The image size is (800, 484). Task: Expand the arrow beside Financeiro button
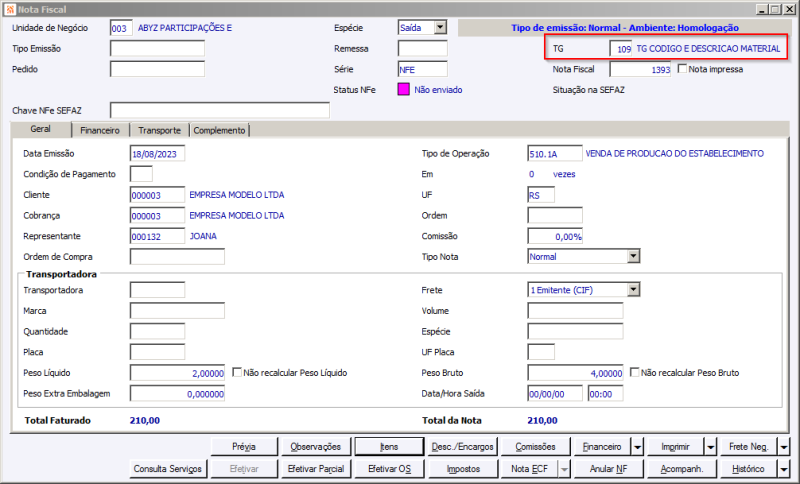(x=638, y=447)
